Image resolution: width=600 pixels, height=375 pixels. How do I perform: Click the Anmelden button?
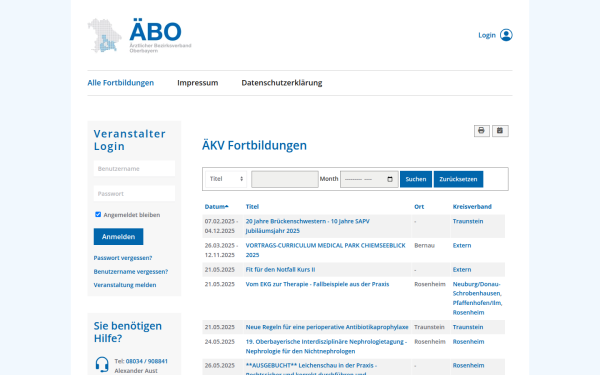(x=118, y=236)
